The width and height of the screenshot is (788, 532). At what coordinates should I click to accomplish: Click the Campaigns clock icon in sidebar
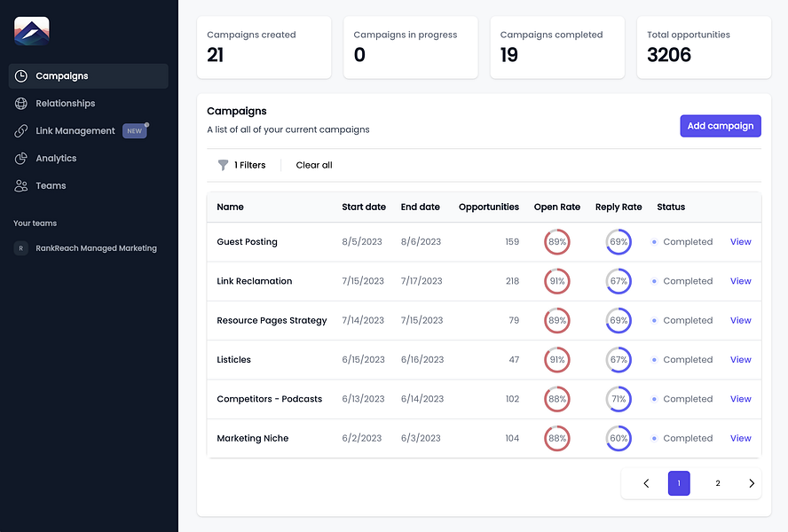21,76
